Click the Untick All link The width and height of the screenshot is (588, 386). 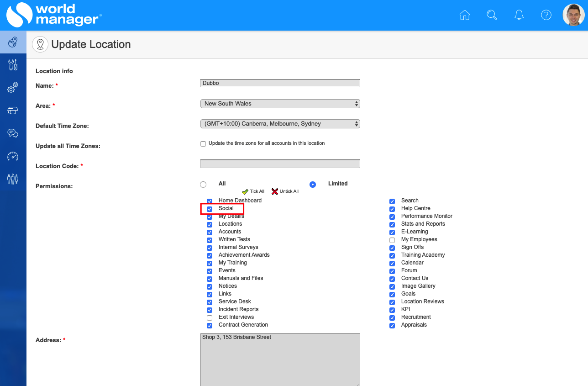(285, 191)
